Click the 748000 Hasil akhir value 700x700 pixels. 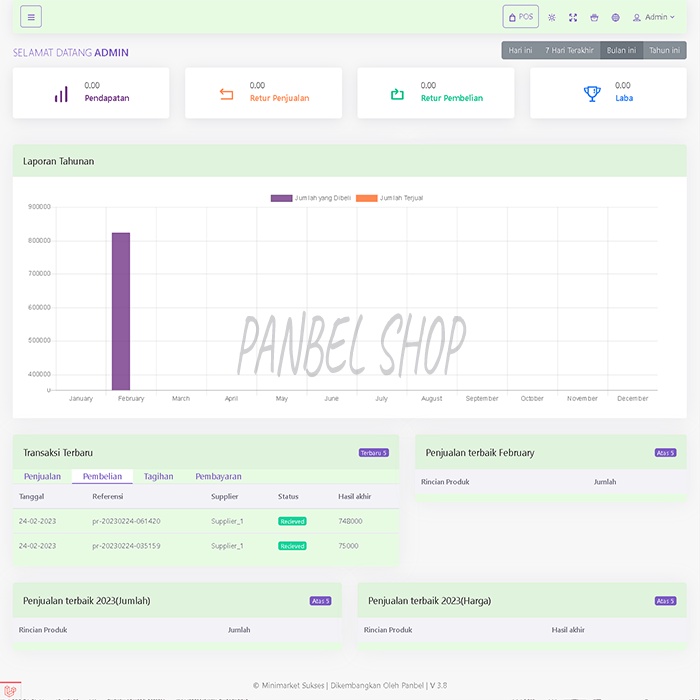(350, 521)
